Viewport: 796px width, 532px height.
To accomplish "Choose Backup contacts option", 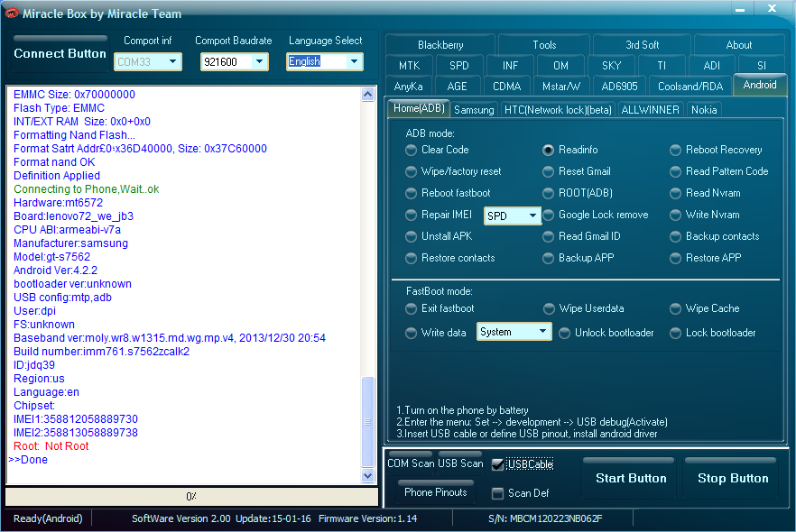I will coord(675,237).
